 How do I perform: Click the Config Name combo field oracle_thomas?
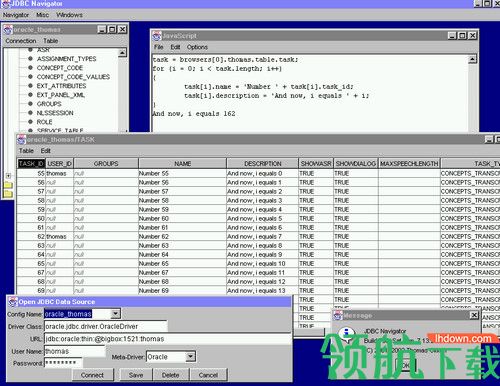click(77, 314)
